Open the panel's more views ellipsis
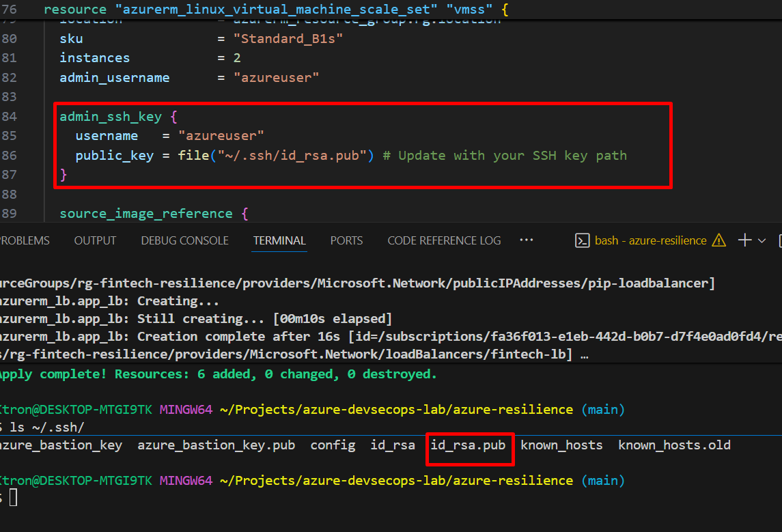The width and height of the screenshot is (782, 532). [526, 240]
